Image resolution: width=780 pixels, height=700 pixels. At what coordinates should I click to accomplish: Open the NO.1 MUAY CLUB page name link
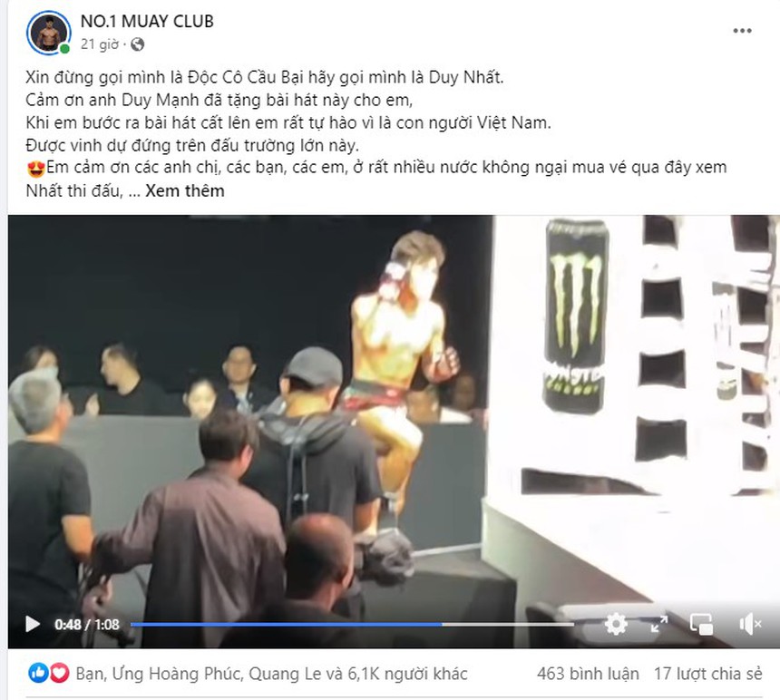pos(147,22)
